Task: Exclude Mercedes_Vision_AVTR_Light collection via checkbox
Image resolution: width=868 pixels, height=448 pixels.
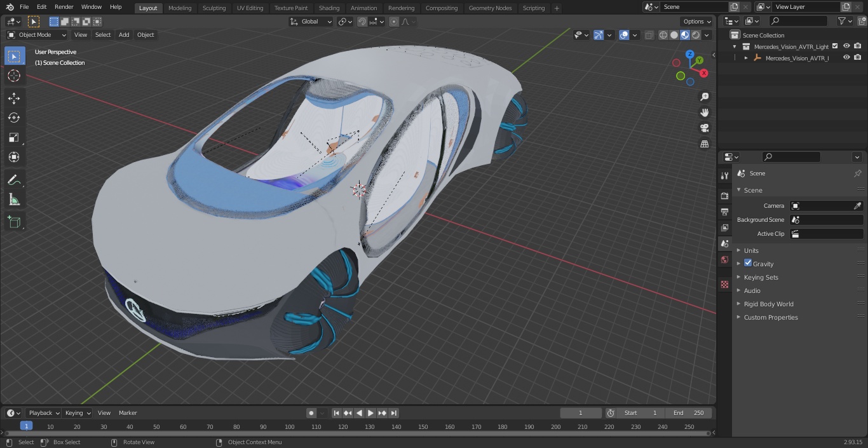Action: pyautogui.click(x=835, y=46)
